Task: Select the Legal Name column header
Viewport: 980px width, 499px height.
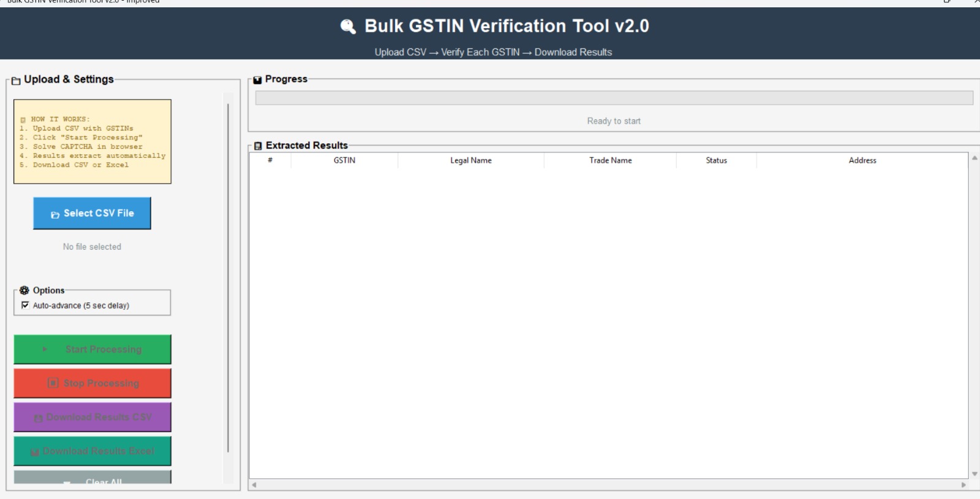Action: [x=470, y=160]
